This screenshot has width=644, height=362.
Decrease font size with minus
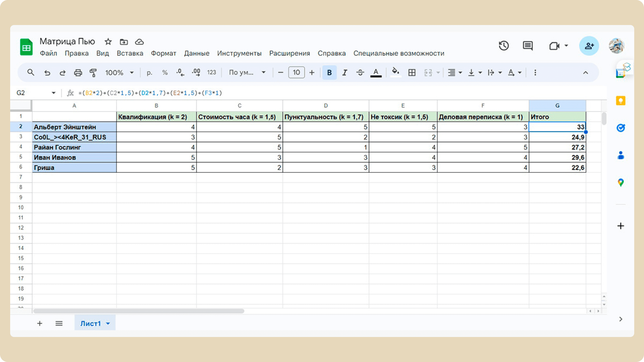pos(281,73)
